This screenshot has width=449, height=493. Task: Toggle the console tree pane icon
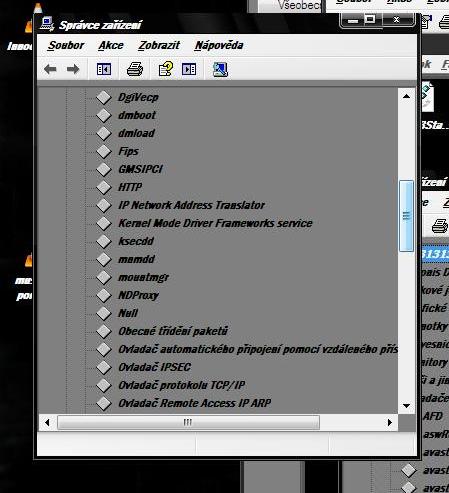click(104, 69)
